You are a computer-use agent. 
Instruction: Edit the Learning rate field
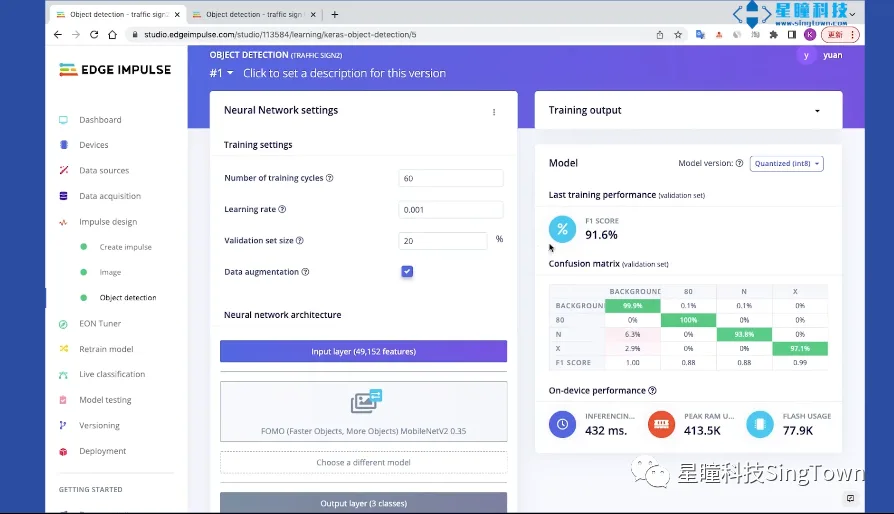click(x=450, y=210)
